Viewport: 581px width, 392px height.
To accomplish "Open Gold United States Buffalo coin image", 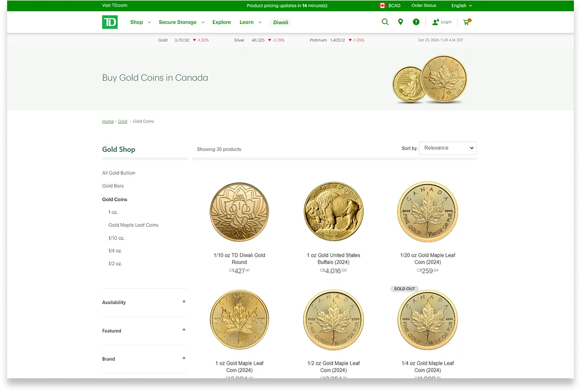I will tap(333, 212).
